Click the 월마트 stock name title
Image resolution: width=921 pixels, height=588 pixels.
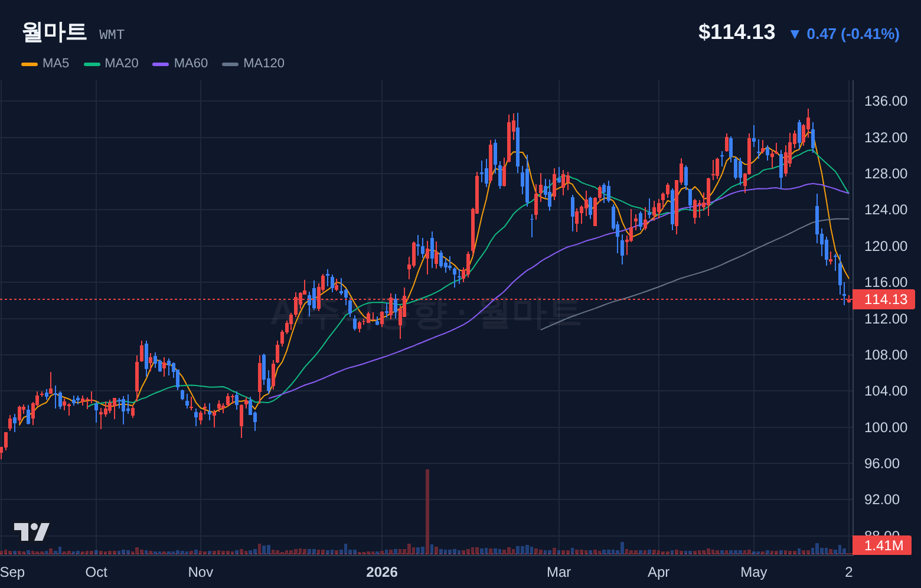(x=54, y=32)
